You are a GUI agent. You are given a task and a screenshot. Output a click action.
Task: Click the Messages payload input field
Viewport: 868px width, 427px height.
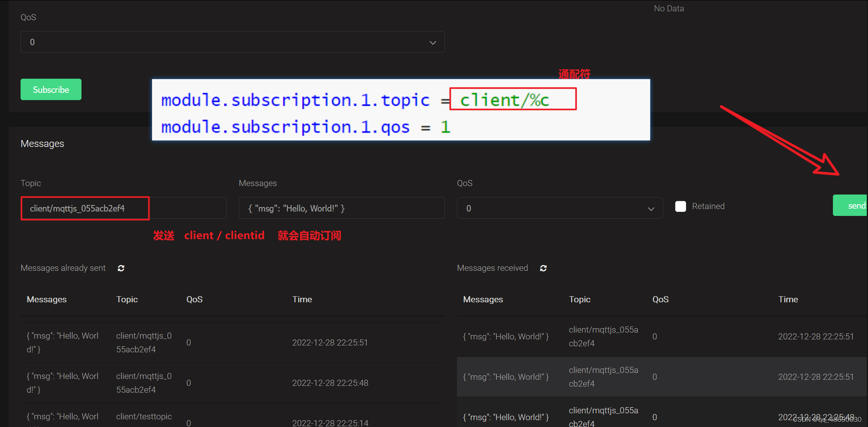coord(342,208)
